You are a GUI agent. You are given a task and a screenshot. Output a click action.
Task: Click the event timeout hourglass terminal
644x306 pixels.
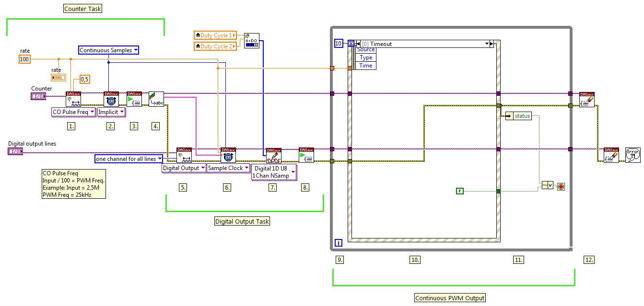(351, 44)
